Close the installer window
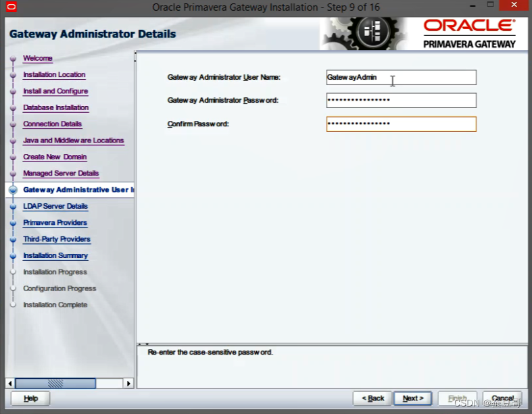 (x=514, y=5)
